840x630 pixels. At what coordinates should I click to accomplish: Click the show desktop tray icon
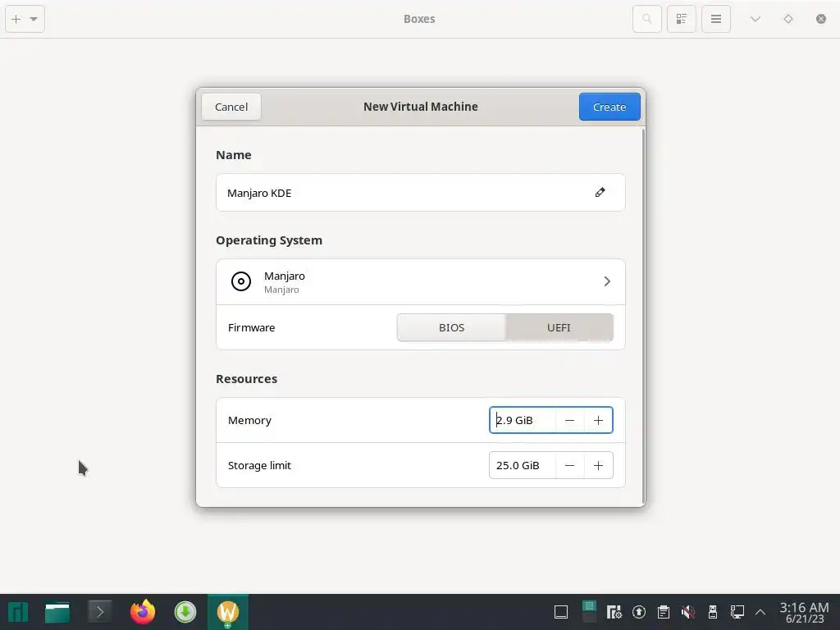click(x=561, y=612)
